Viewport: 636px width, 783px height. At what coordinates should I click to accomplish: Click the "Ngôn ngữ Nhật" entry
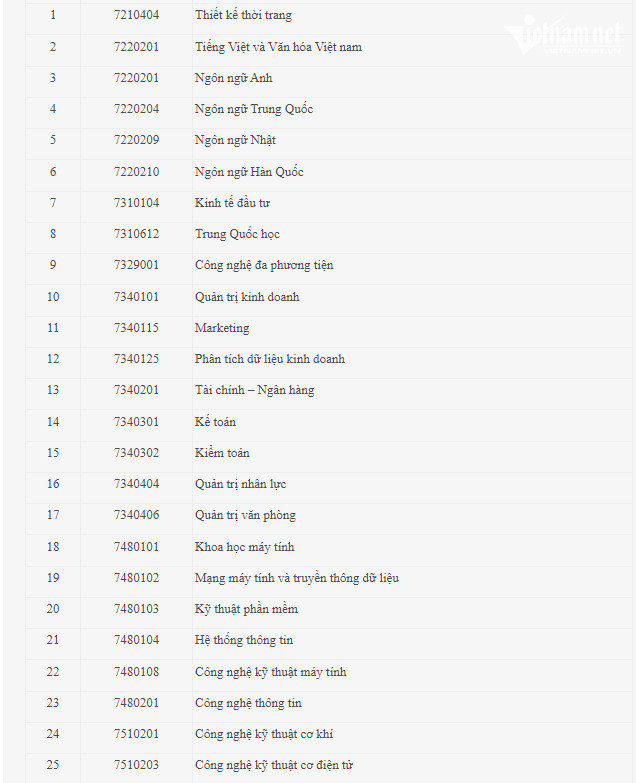[x=235, y=140]
